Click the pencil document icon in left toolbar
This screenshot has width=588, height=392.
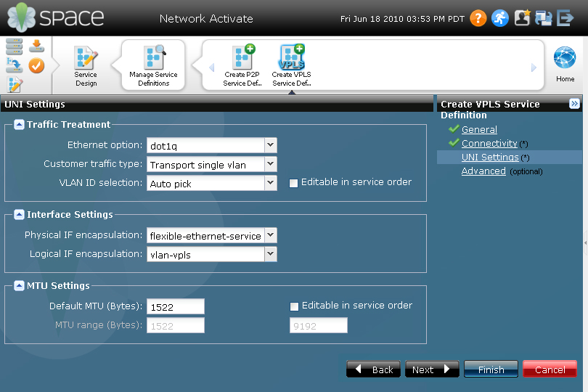[15, 84]
